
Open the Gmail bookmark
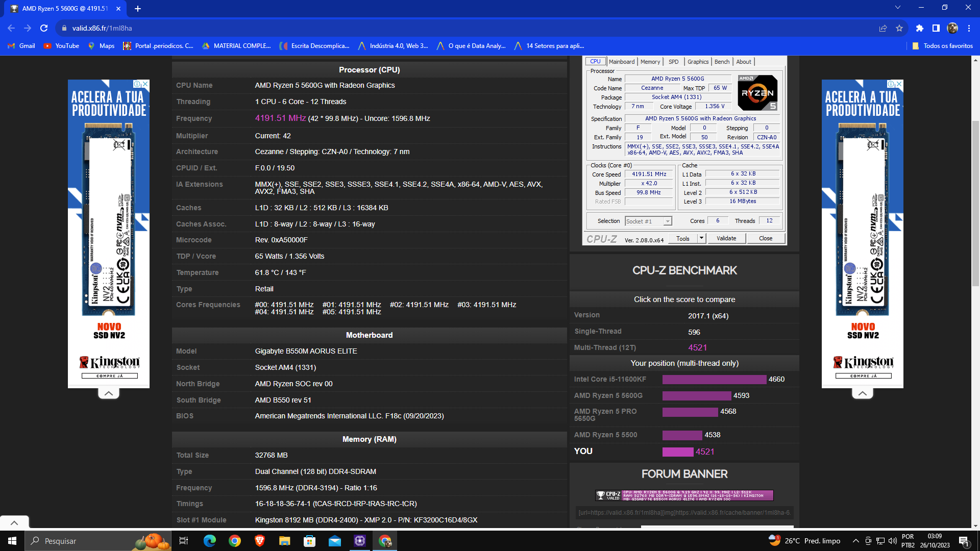(x=21, y=46)
